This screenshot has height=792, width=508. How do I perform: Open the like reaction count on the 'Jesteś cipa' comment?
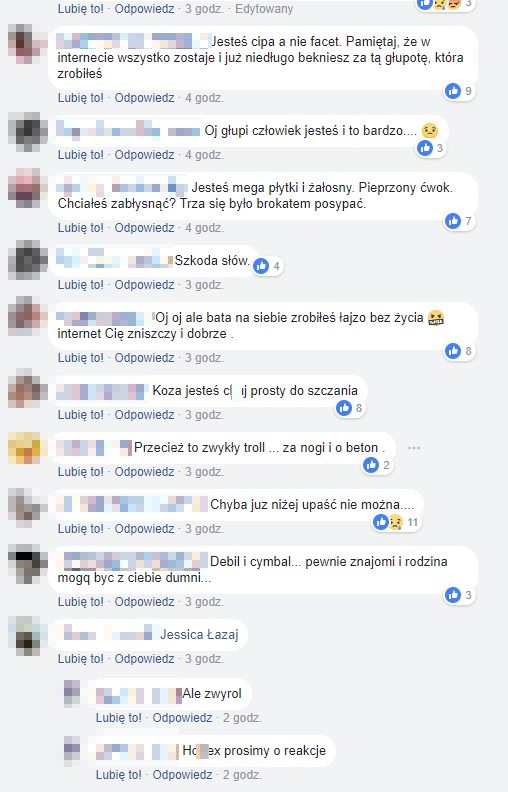(x=459, y=91)
